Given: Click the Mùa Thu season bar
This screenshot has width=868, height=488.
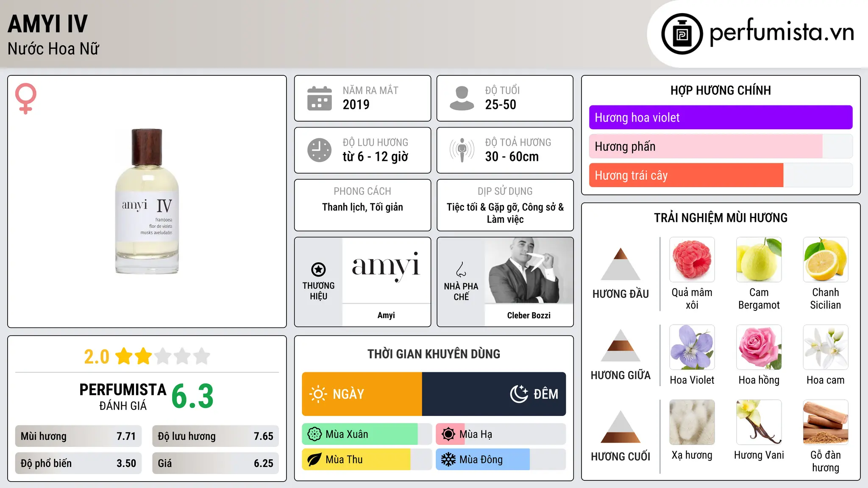Looking at the screenshot, I should (x=367, y=460).
